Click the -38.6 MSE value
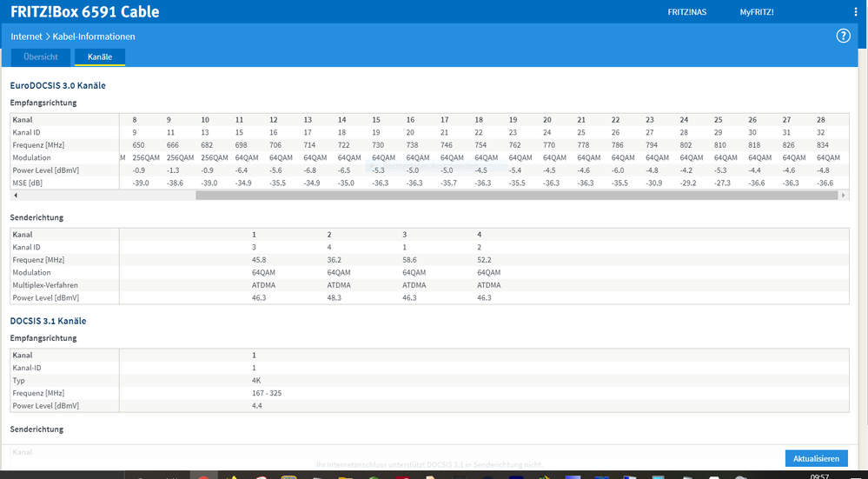This screenshot has height=479, width=868. point(175,183)
